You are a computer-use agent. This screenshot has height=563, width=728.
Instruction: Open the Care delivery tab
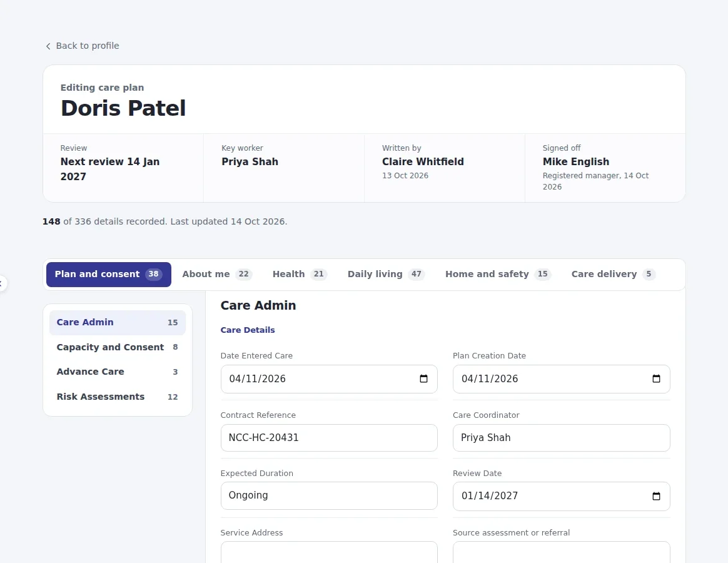coord(613,274)
